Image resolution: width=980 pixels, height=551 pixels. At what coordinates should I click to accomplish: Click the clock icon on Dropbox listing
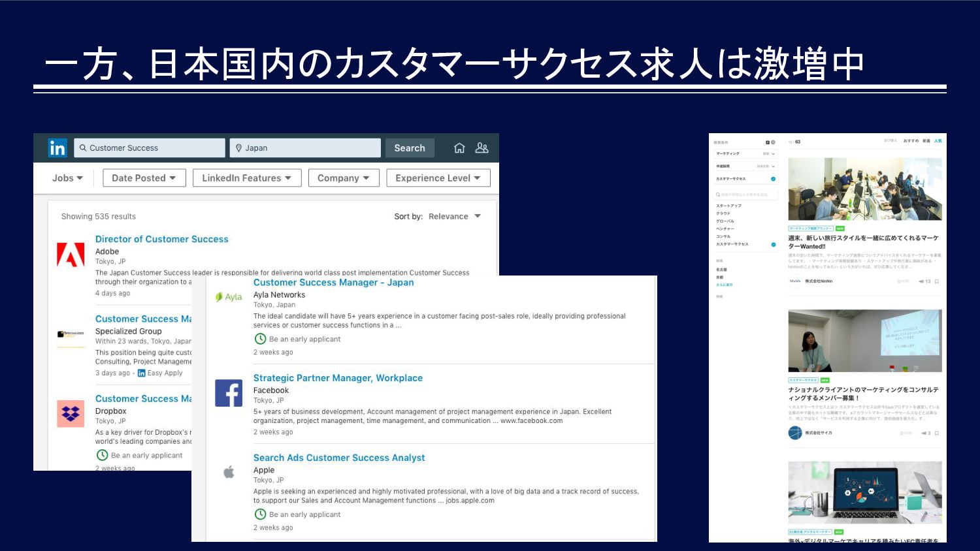click(x=102, y=455)
